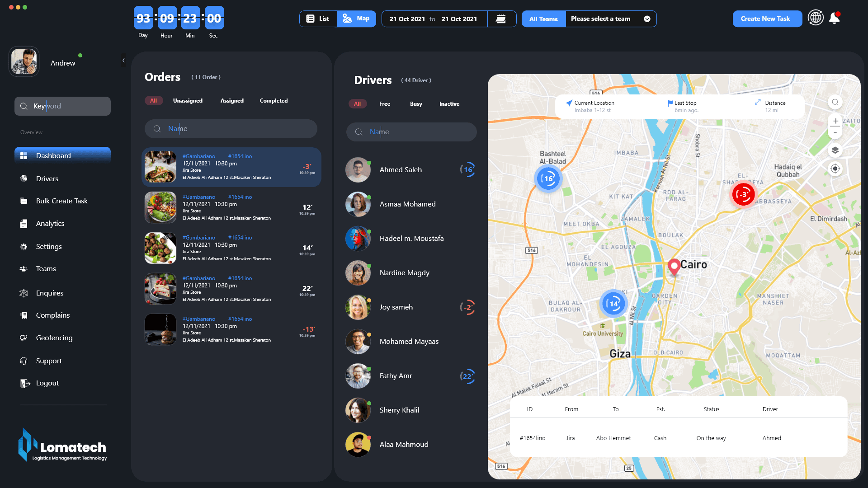Open the date range selector field
Screen dimensions: 868x488
(x=434, y=19)
